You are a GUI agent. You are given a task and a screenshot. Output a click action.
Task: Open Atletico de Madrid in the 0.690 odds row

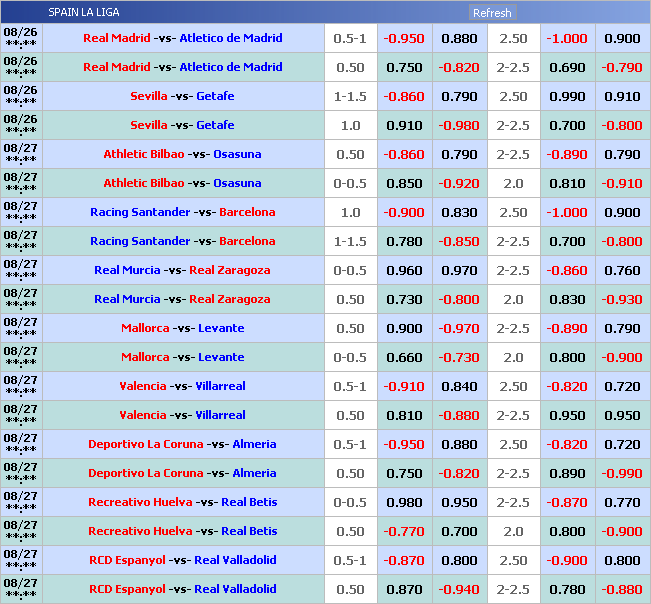(231, 67)
